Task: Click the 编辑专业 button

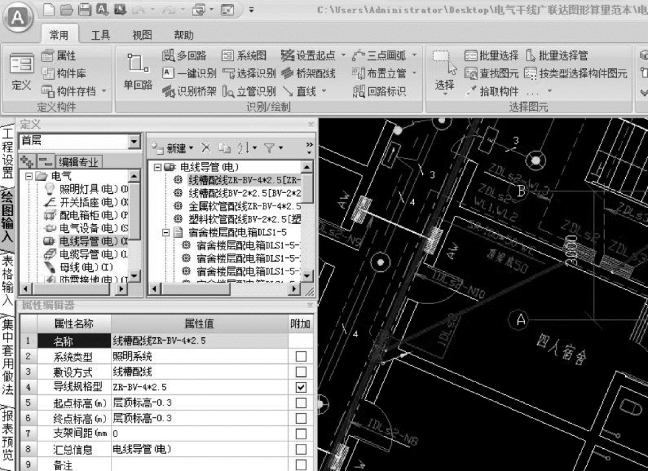Action: pyautogui.click(x=80, y=161)
